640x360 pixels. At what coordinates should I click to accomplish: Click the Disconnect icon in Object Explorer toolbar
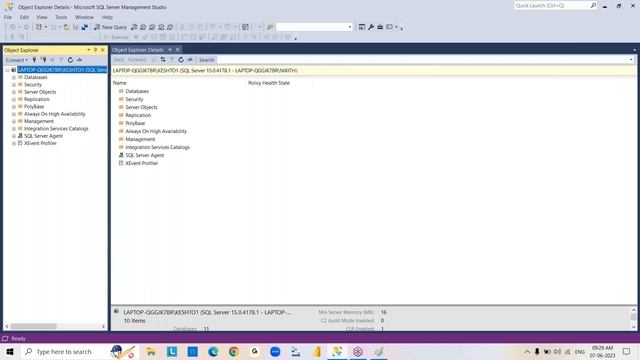(x=44, y=60)
